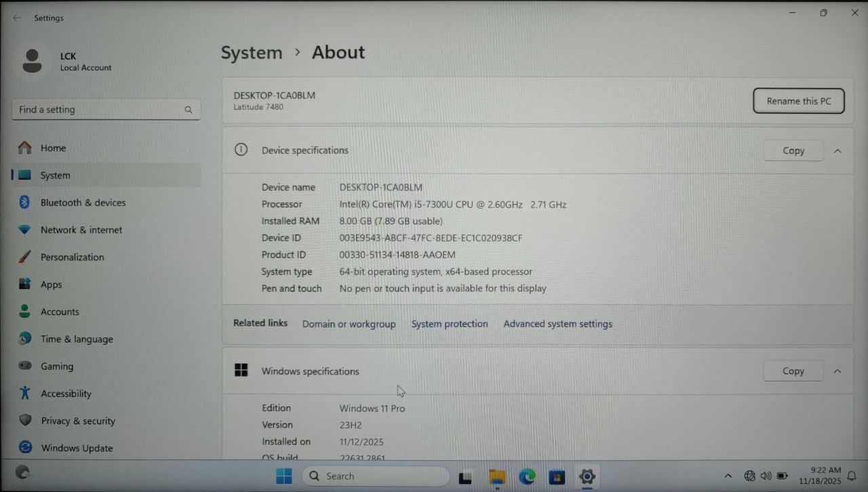Click the Privacy & security shield icon
This screenshot has height=492, width=868.
tap(25, 420)
